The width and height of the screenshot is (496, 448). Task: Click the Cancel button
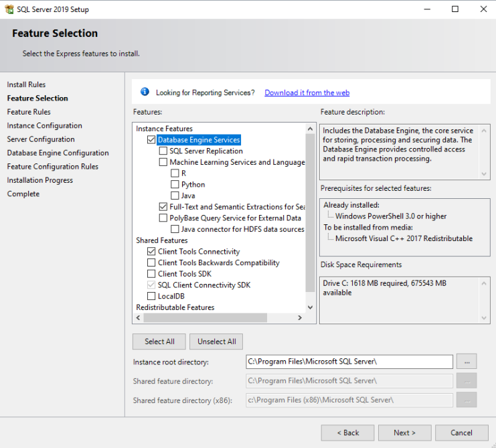tap(461, 433)
